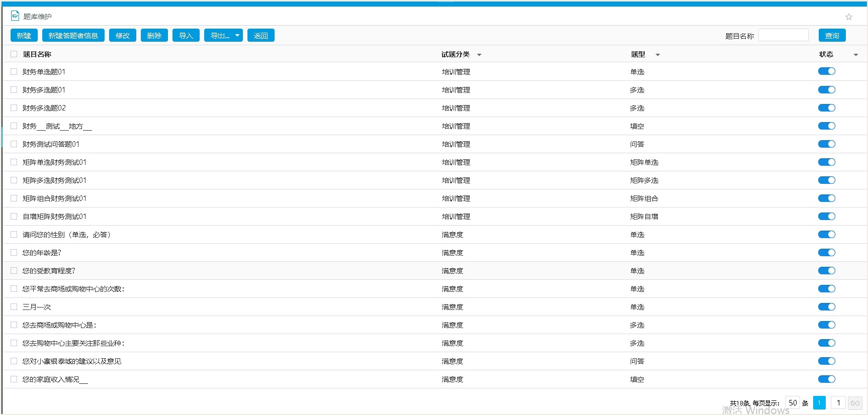Screen dimensions: 868x415
Task: Open the 试题分类 column filter dropdown
Action: click(x=479, y=55)
